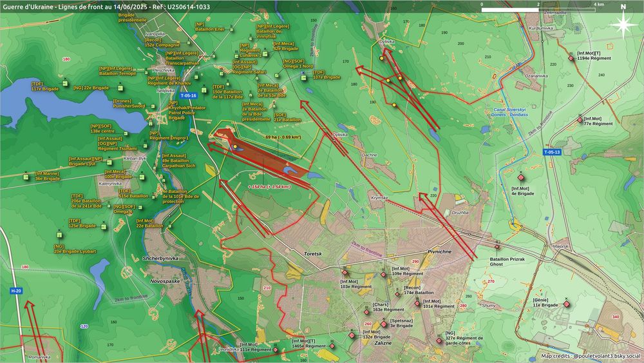This screenshot has height=363, width=644.
Task: Click the Canal Siverskyi Donets - Donbass label
Action: (509, 112)
